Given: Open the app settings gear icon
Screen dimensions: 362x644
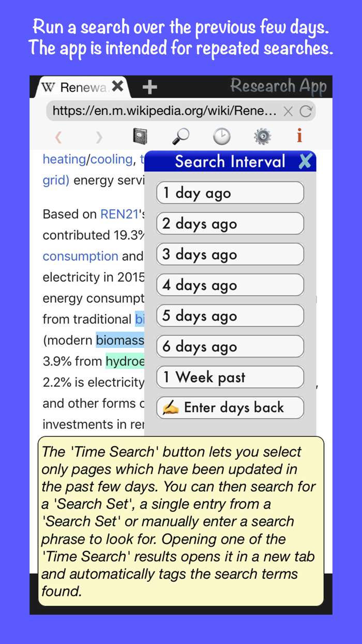Looking at the screenshot, I should (262, 136).
